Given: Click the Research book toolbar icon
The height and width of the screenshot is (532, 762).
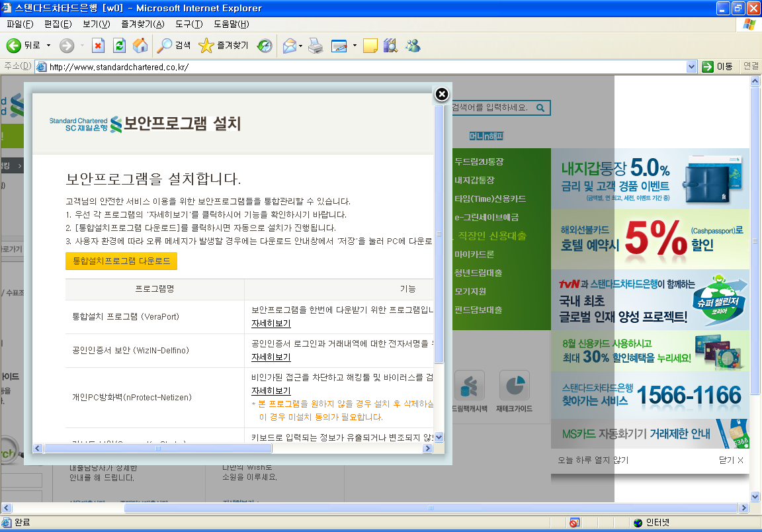Looking at the screenshot, I should [x=391, y=46].
